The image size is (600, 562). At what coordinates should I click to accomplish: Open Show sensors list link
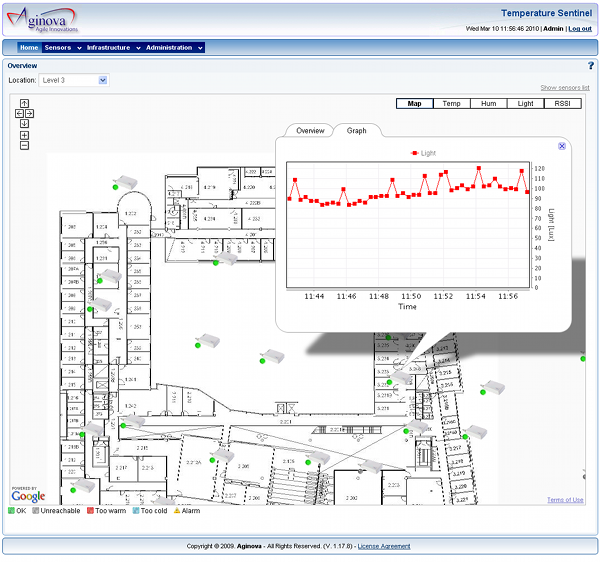coord(564,88)
